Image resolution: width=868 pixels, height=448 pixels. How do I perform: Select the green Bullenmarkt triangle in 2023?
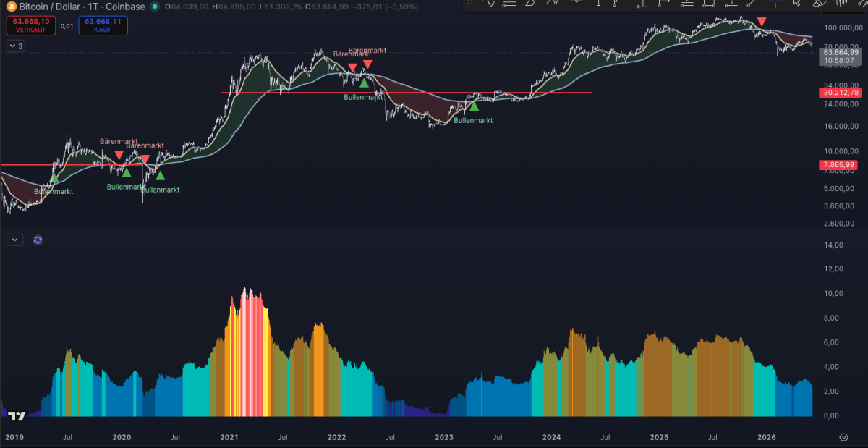[474, 106]
